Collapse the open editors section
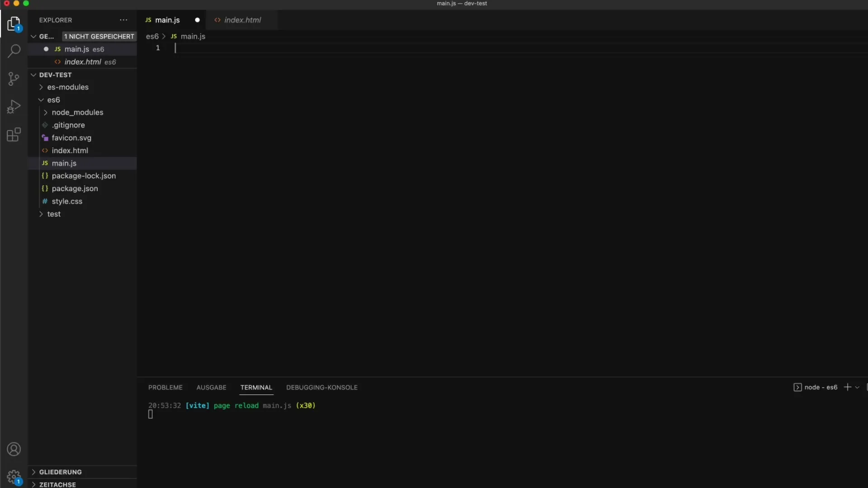This screenshot has width=868, height=488. point(33,36)
